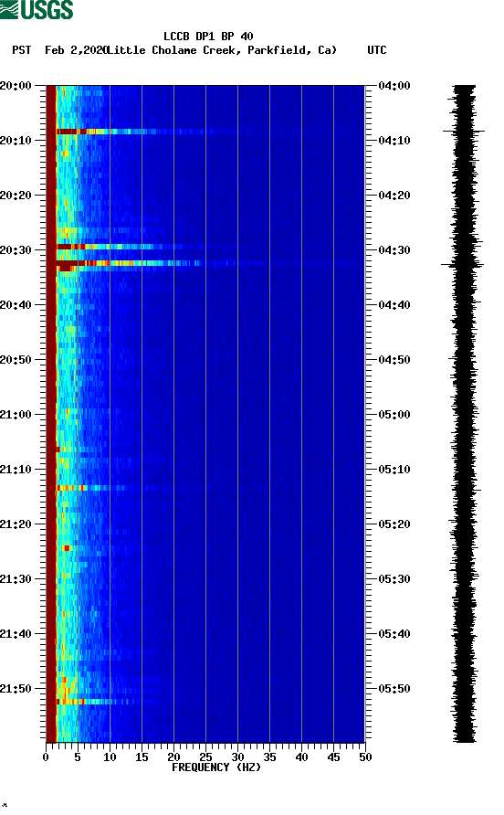
Task: Click the 20:40 PST time label
Action: coord(16,304)
